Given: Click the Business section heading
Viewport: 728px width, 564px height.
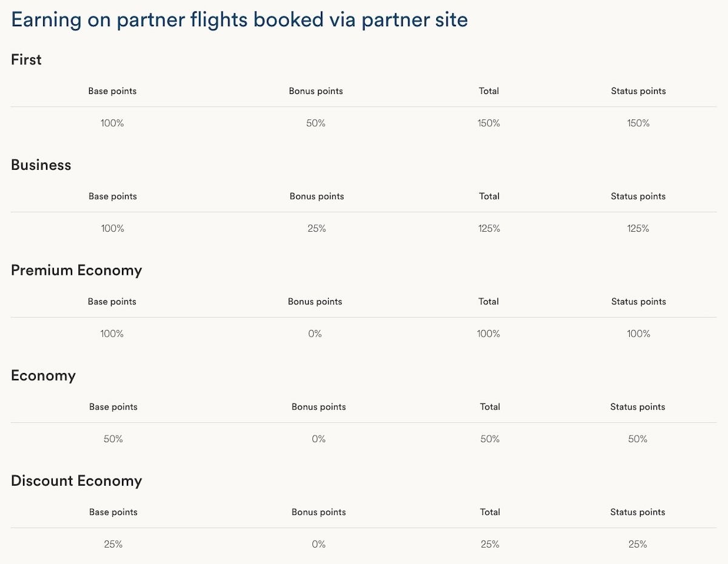Looking at the screenshot, I should pyautogui.click(x=41, y=165).
